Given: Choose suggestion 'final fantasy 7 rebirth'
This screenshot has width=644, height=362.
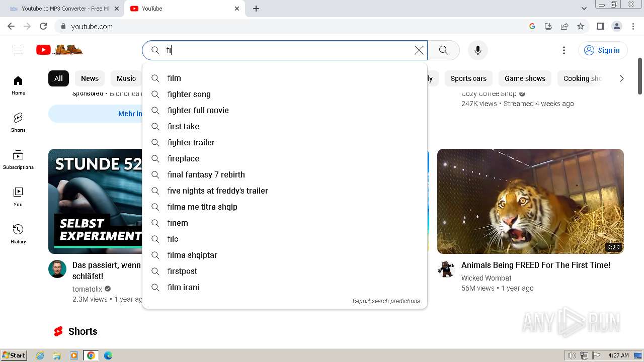Looking at the screenshot, I should pyautogui.click(x=285, y=174).
